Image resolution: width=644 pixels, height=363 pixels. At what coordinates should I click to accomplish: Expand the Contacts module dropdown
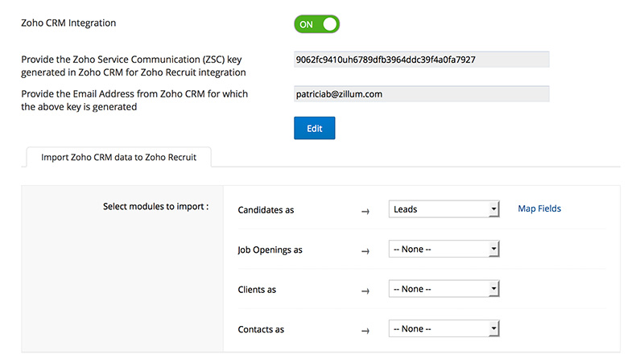[x=444, y=328]
